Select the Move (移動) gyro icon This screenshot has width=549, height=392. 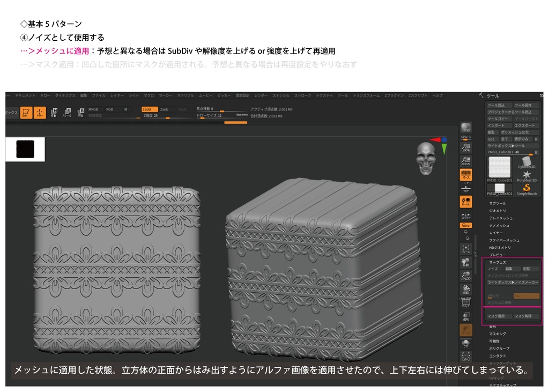click(54, 112)
